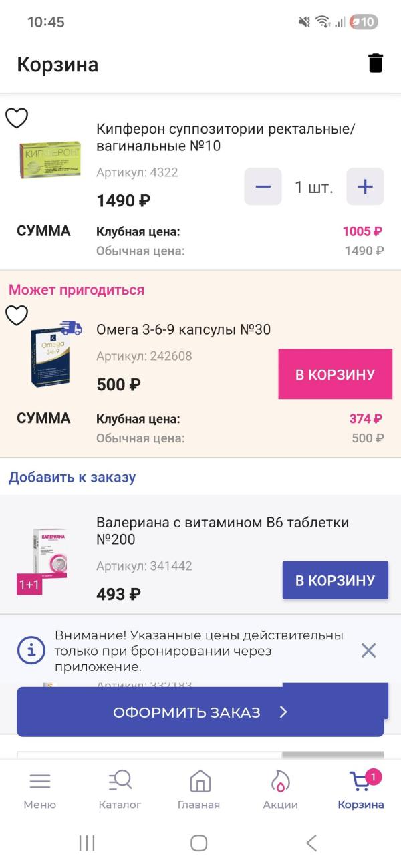The image size is (401, 868).
Task: Switch to the Главная home tab
Action: tap(199, 789)
